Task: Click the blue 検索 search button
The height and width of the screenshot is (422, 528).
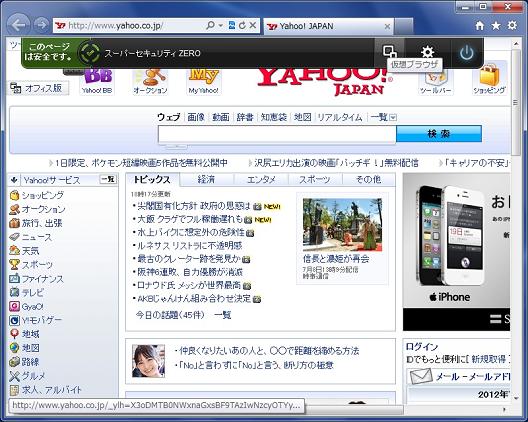Action: pyautogui.click(x=439, y=134)
